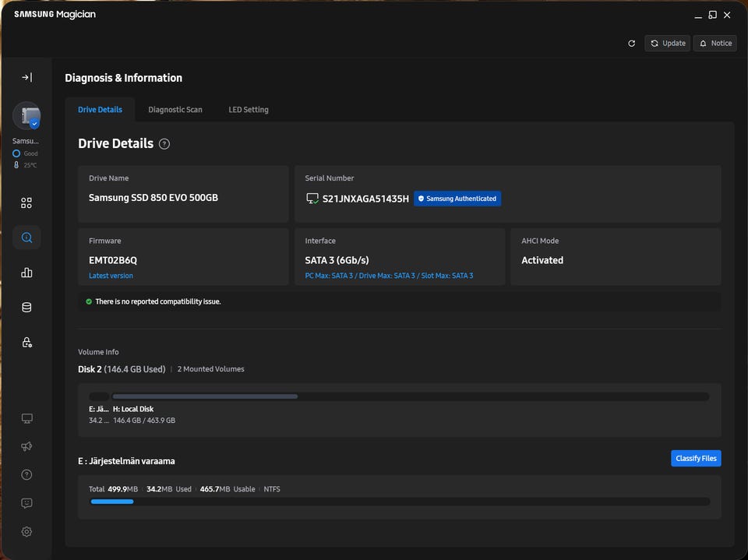
Task: Click the 2 Mounted Volumes label
Action: coord(211,369)
